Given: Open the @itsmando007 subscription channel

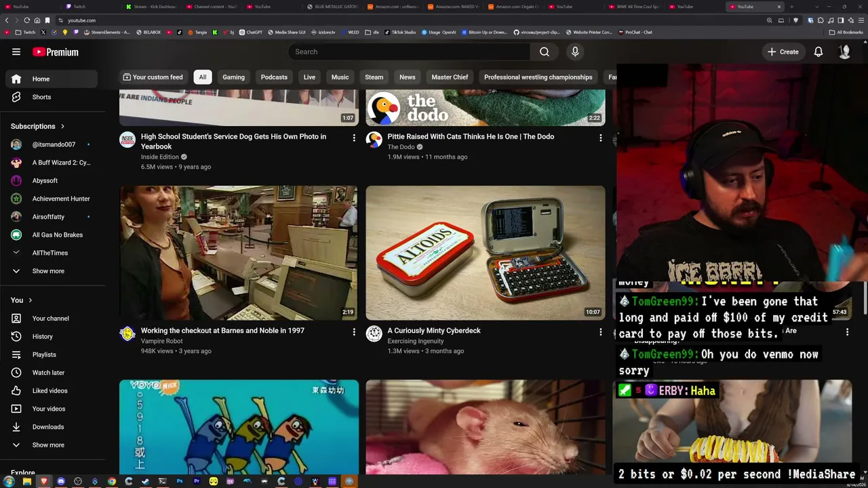Looking at the screenshot, I should (x=52, y=144).
